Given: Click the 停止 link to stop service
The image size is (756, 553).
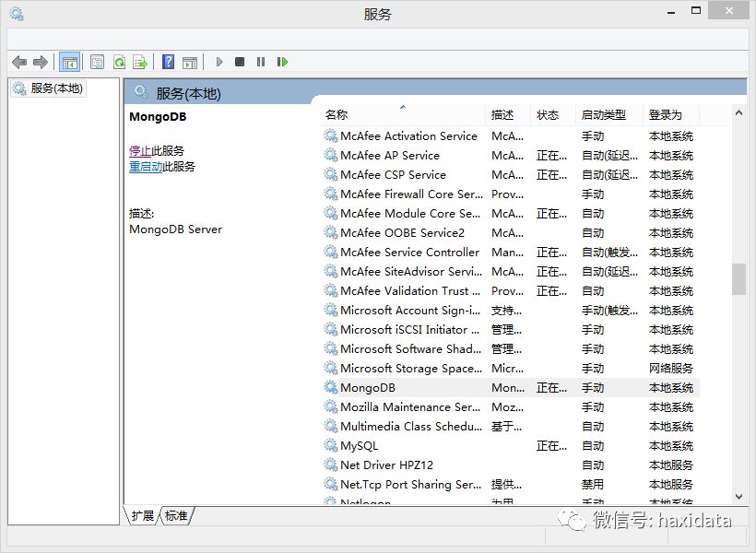Looking at the screenshot, I should pos(140,150).
